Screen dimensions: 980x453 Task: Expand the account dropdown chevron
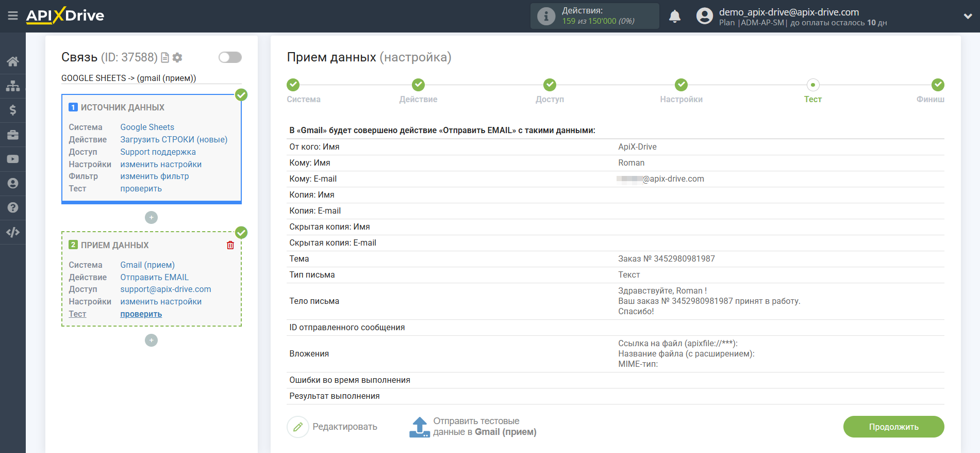968,16
